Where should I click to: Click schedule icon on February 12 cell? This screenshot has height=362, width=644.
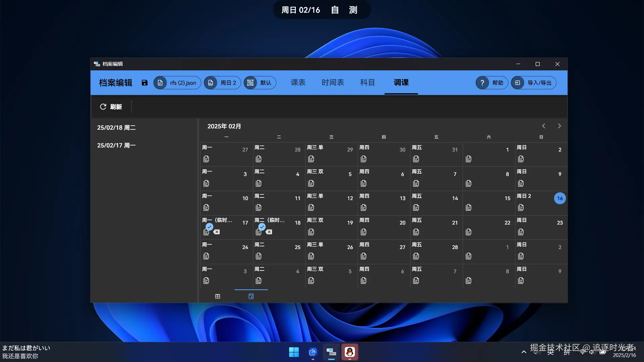pyautogui.click(x=311, y=207)
